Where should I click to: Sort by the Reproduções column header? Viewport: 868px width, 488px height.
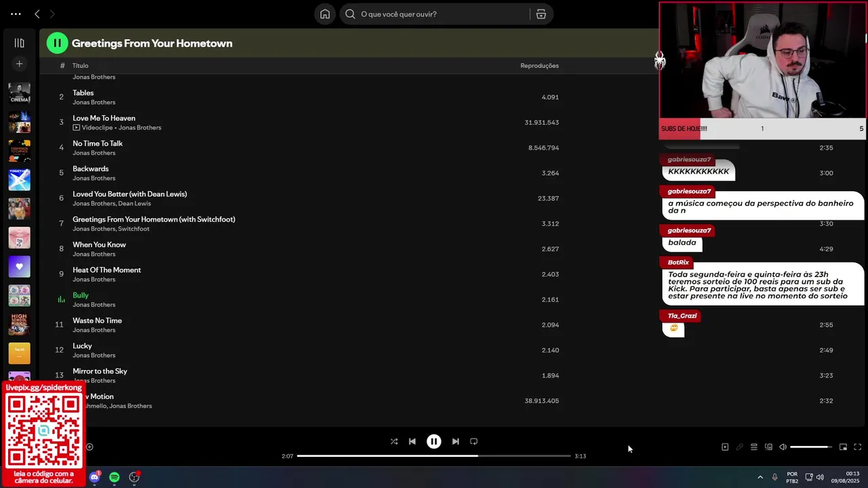[x=540, y=66]
